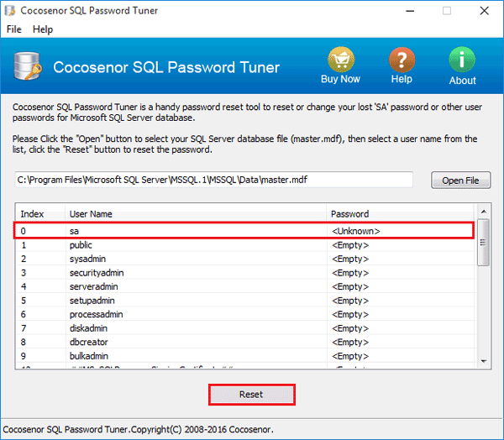Select the processadmin user row
Screen dimensions: 504x440
pos(244,314)
